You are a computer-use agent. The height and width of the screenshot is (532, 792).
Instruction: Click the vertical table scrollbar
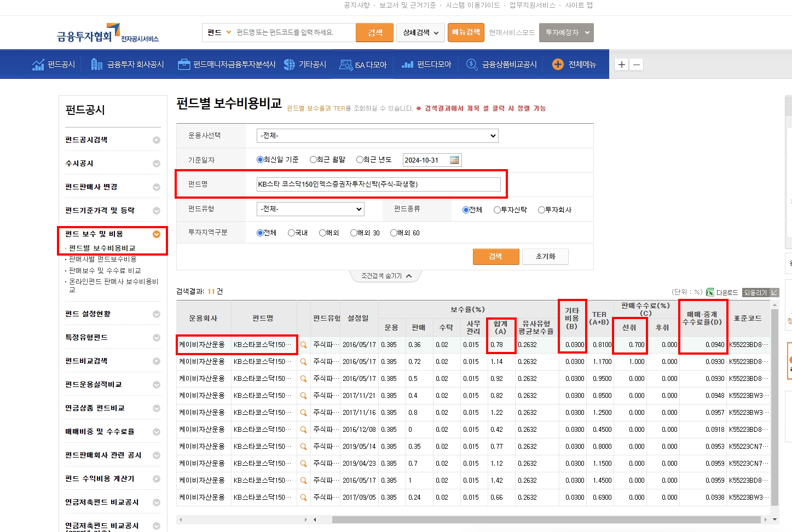(x=774, y=408)
